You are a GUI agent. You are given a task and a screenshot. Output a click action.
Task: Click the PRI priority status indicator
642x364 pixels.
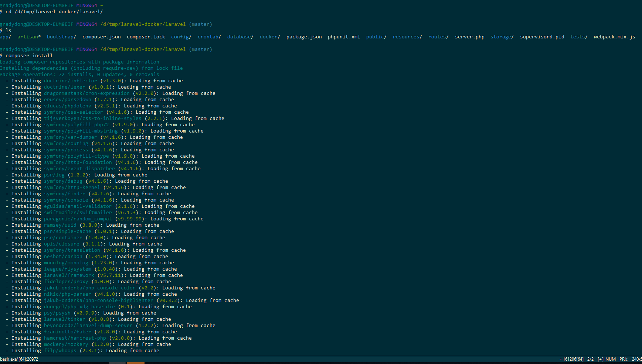click(x=624, y=359)
